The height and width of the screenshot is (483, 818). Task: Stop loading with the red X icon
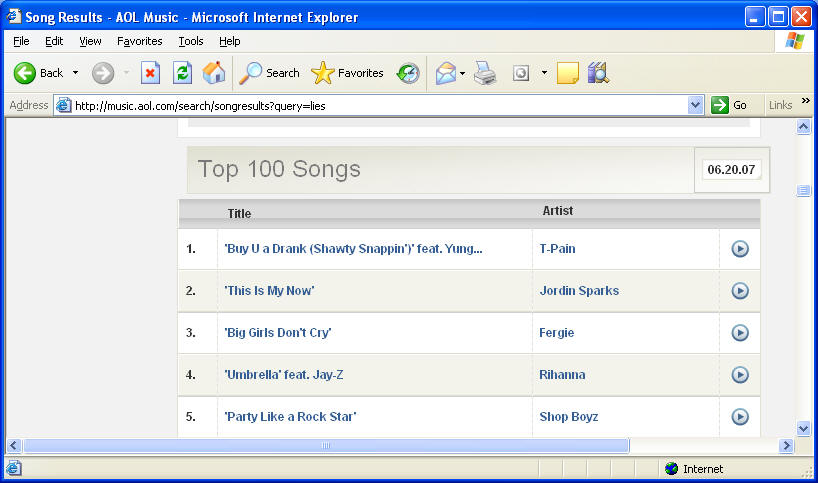point(150,73)
